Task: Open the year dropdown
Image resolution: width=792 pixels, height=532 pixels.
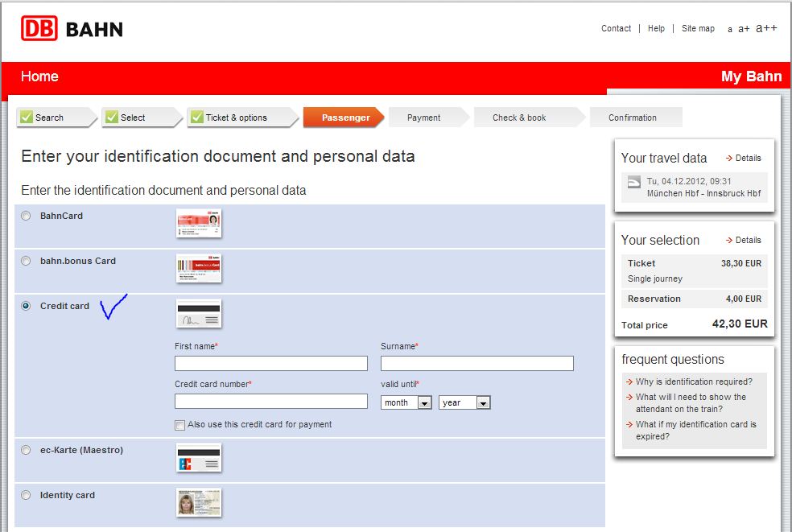Action: (464, 402)
